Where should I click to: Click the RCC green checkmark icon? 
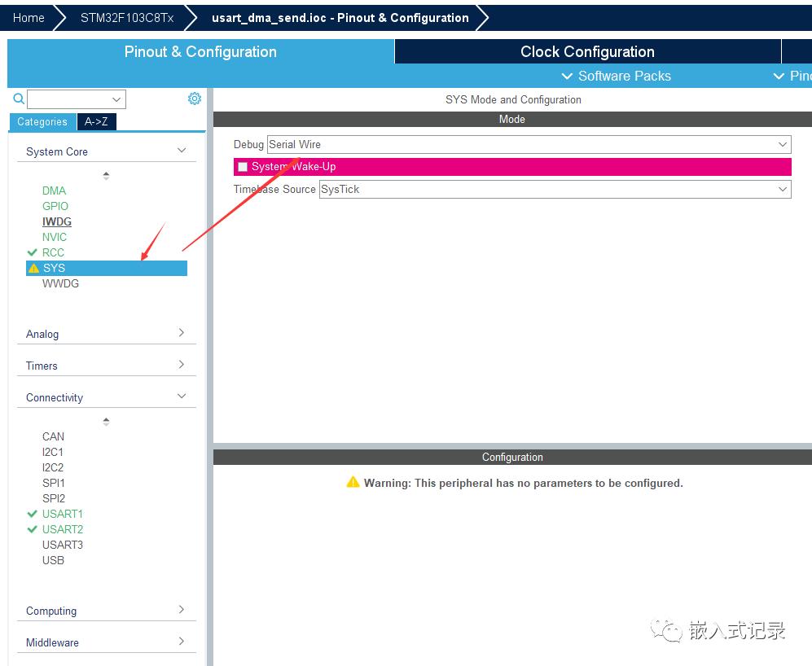pyautogui.click(x=32, y=252)
